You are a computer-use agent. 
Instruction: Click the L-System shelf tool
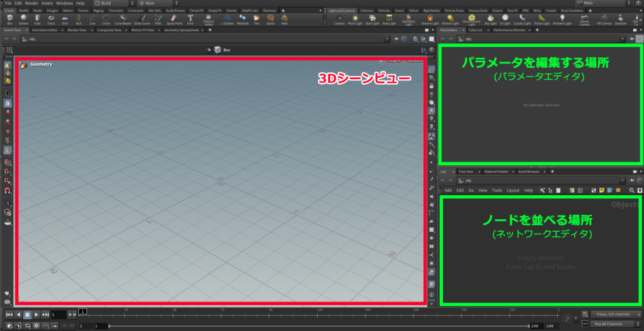228,19
